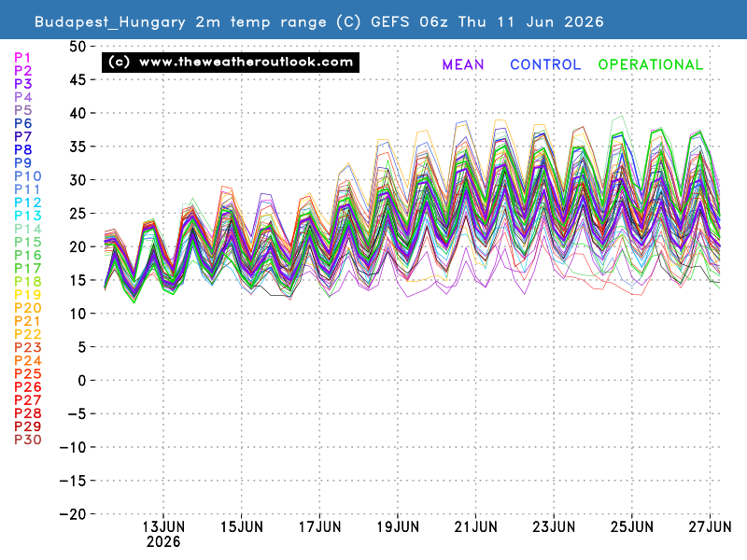Click the −5 y-axis value
747x560 pixels.
click(x=78, y=413)
